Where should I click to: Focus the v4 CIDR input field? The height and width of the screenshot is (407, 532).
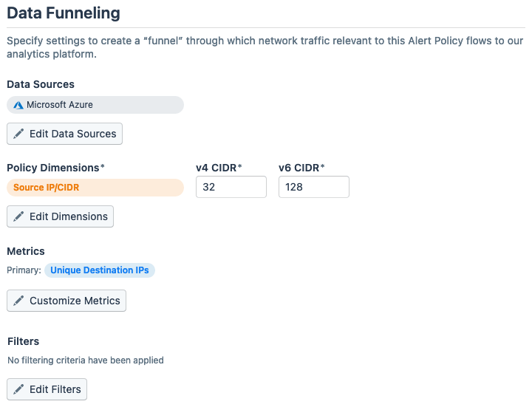click(x=231, y=188)
